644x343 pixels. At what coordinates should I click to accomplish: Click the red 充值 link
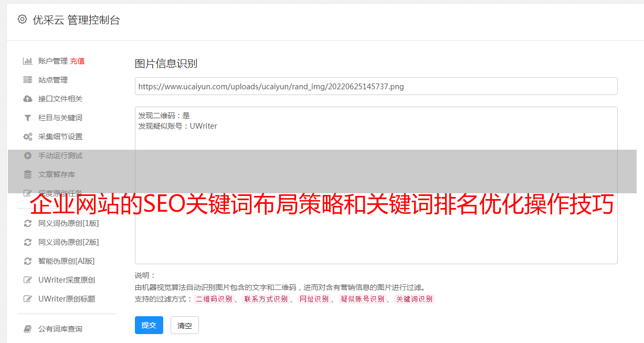[x=77, y=61]
